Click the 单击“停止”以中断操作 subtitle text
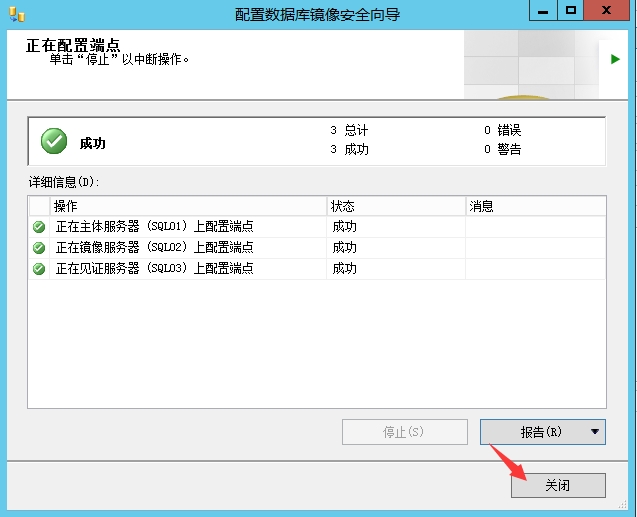 pyautogui.click(x=119, y=60)
